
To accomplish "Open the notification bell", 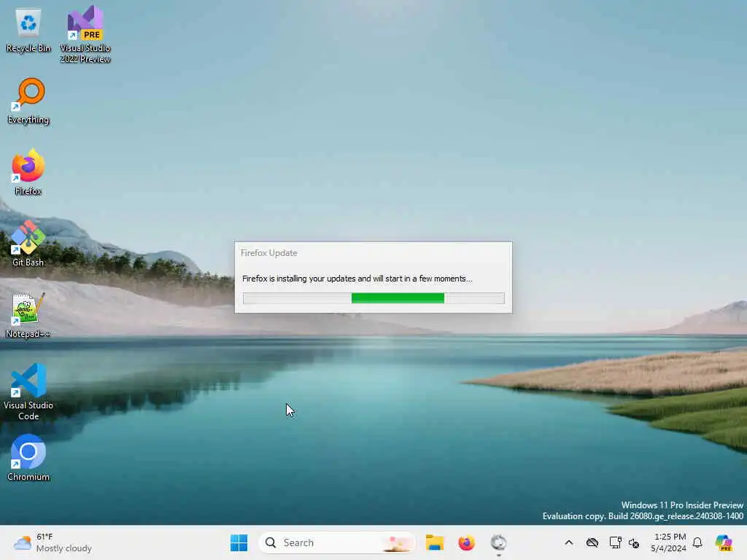I will pyautogui.click(x=697, y=542).
